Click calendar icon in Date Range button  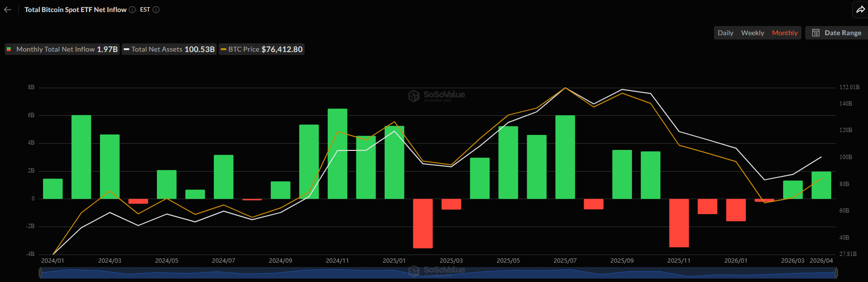pos(816,33)
